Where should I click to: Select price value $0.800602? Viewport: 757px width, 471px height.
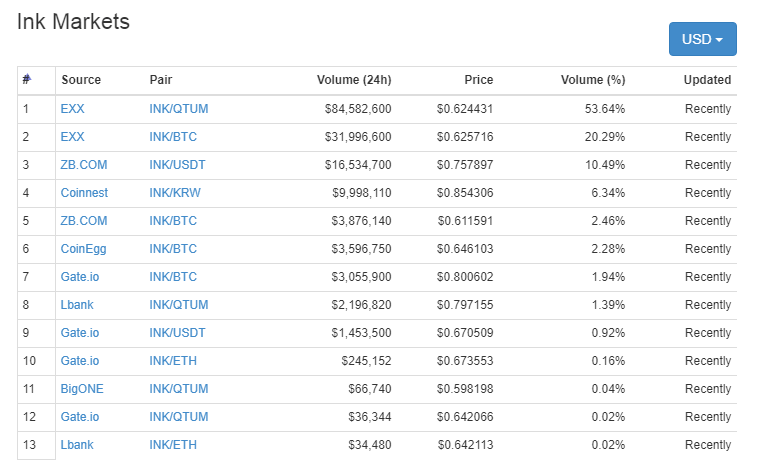click(465, 277)
